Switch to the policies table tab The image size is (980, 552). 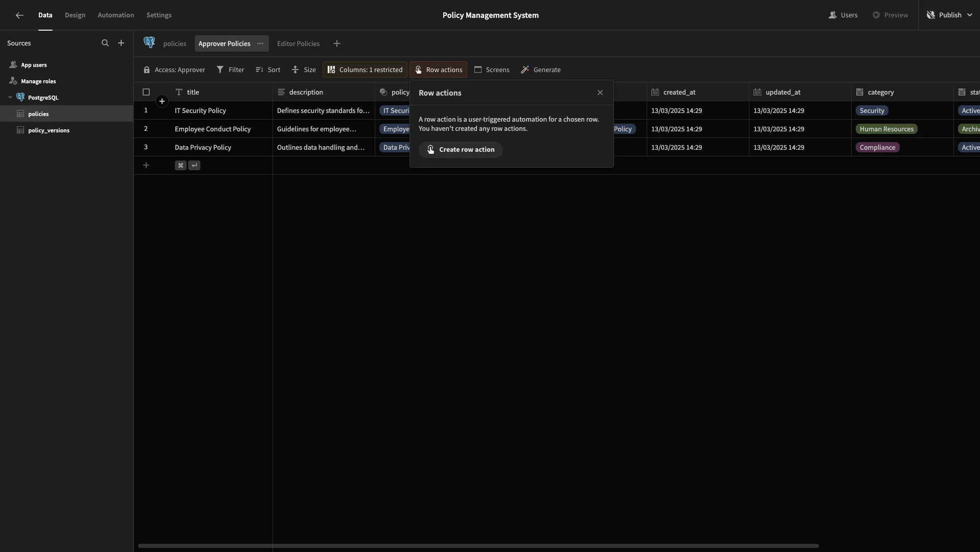[x=174, y=43]
